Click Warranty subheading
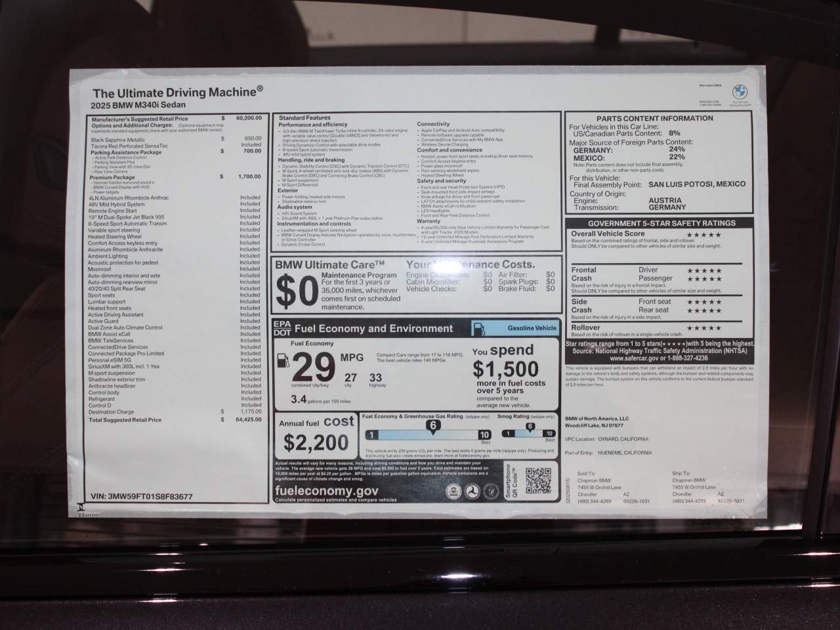840x630 pixels. [x=429, y=221]
